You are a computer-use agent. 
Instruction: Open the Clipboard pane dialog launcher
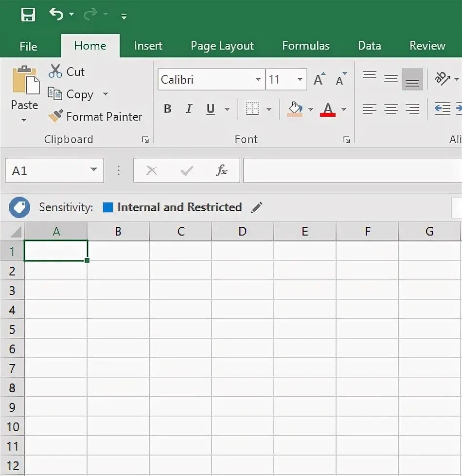[145, 140]
